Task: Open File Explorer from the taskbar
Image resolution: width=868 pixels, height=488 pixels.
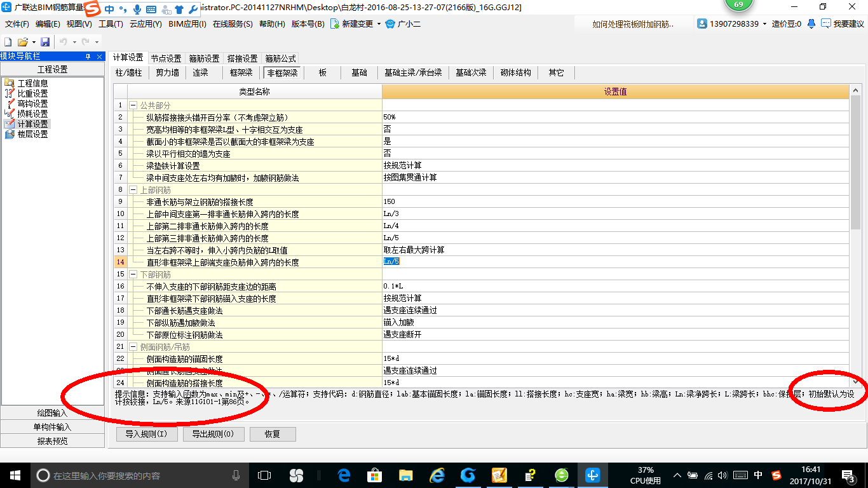Action: pyautogui.click(x=406, y=475)
